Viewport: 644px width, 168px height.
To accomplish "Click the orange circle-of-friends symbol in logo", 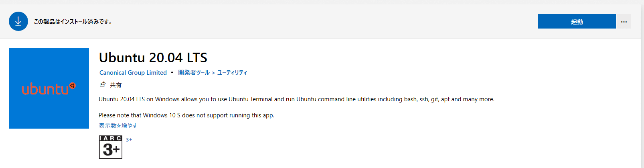I will point(73,86).
